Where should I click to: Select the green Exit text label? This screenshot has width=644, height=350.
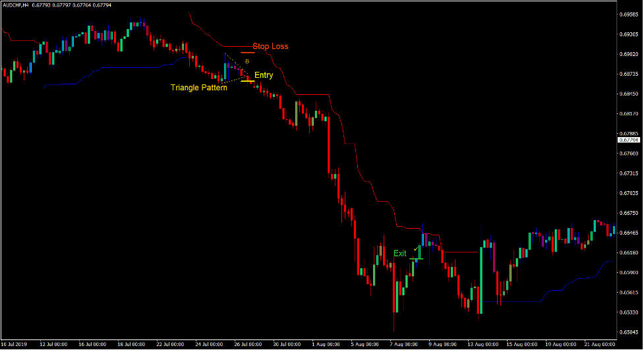(x=399, y=254)
